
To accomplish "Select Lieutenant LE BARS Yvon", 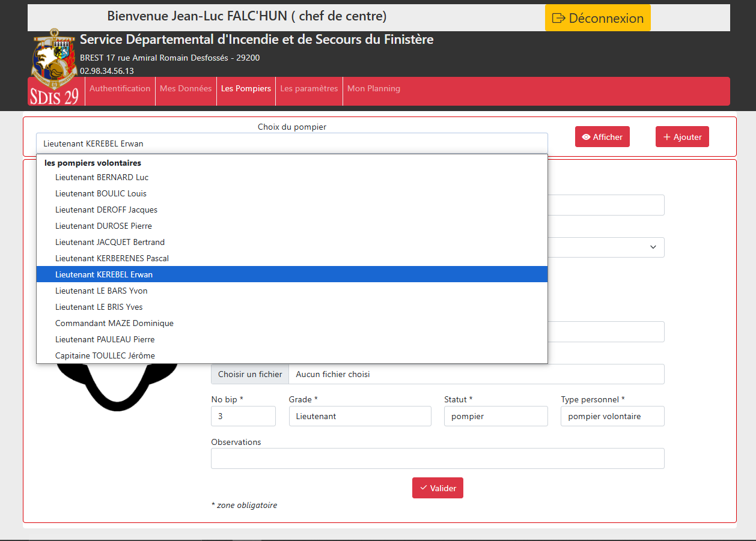I will pos(101,291).
